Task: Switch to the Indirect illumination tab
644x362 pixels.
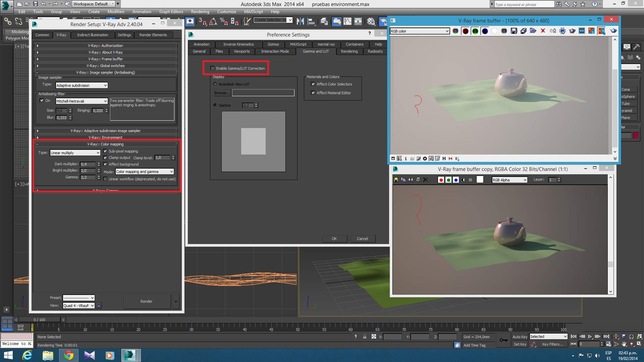Action: 92,35
